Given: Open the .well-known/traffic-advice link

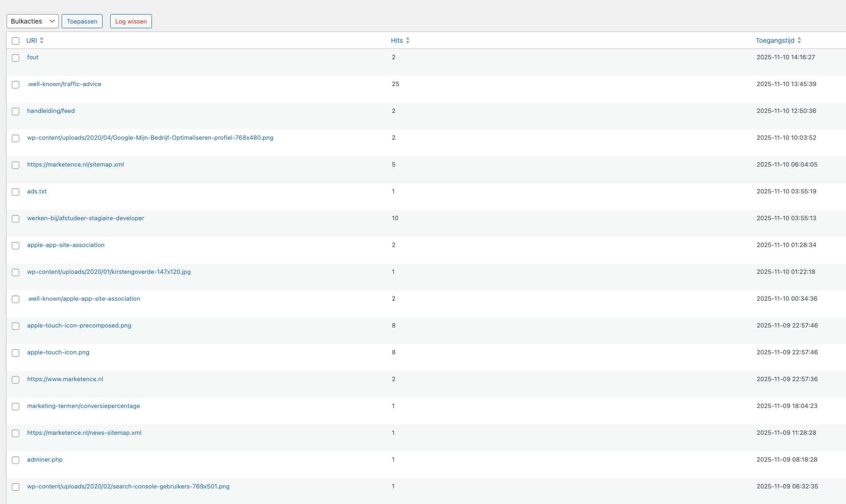Looking at the screenshot, I should [x=64, y=84].
